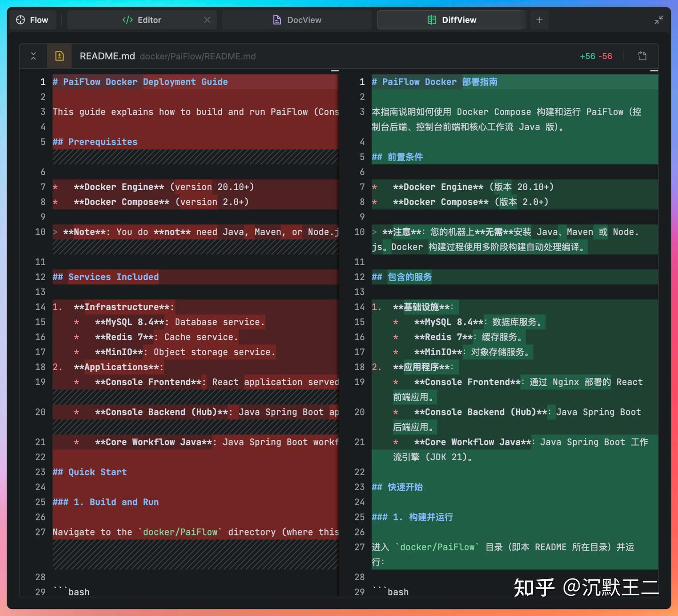Switch to the Flow tab

click(33, 20)
